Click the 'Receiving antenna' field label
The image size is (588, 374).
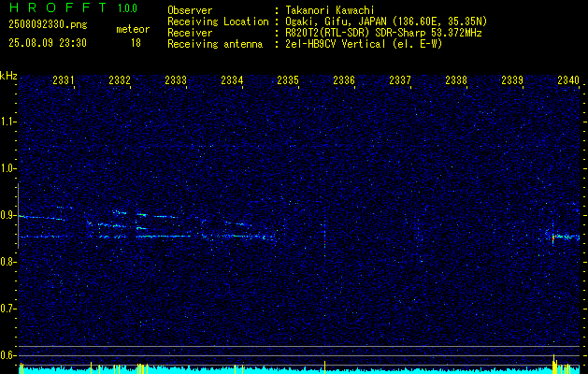[x=215, y=44]
